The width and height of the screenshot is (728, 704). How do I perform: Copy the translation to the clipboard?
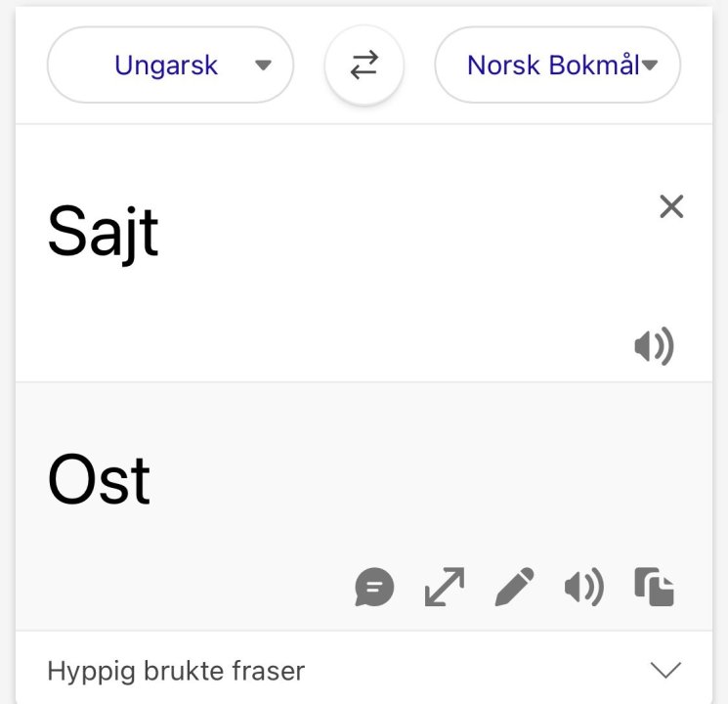click(654, 588)
